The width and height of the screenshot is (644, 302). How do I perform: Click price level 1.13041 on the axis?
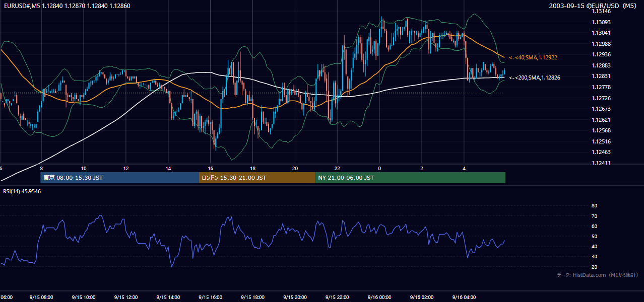601,33
